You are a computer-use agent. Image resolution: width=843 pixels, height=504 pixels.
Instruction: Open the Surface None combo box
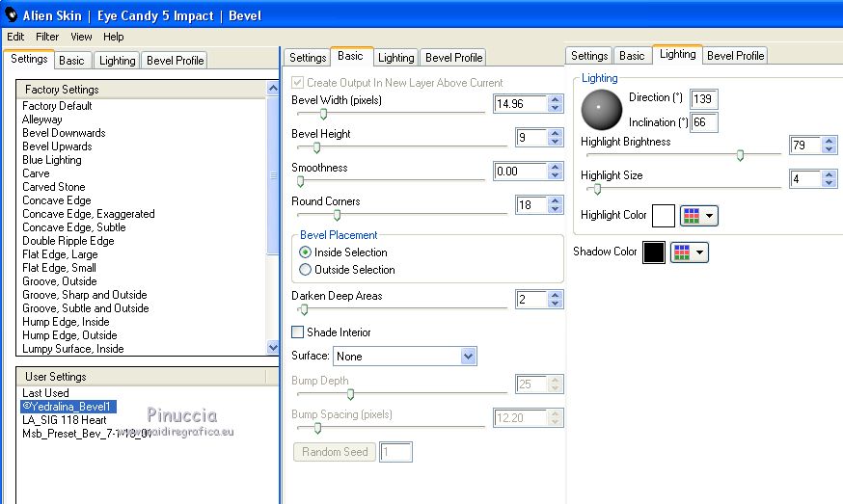[x=405, y=357]
